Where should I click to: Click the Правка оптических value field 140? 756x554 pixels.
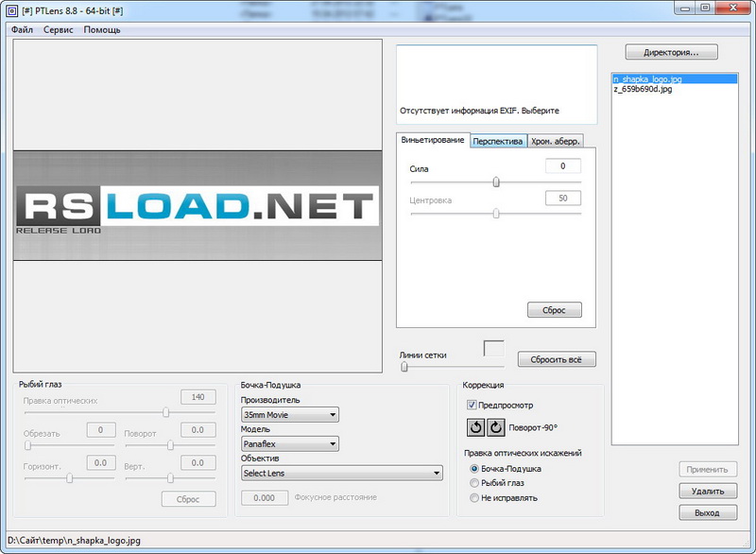[x=198, y=397]
